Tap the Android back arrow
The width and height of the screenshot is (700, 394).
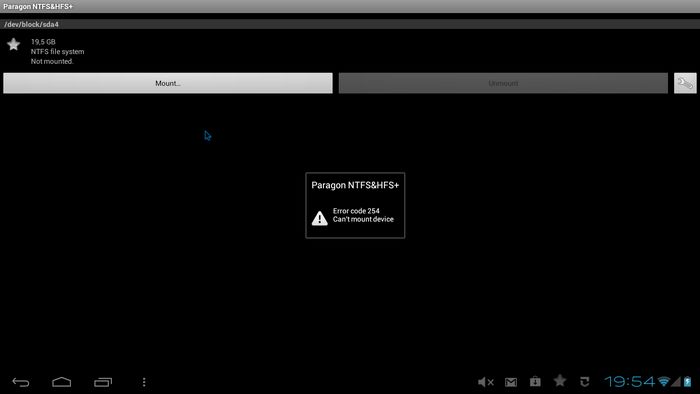click(x=21, y=382)
